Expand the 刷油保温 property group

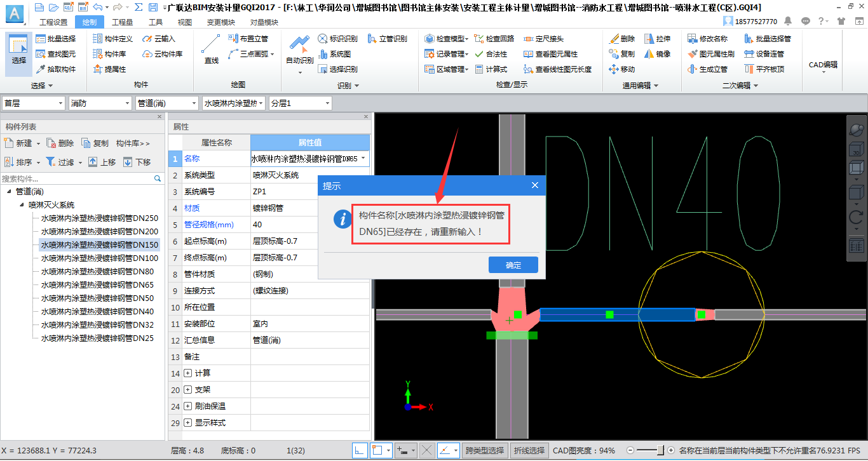pos(187,406)
